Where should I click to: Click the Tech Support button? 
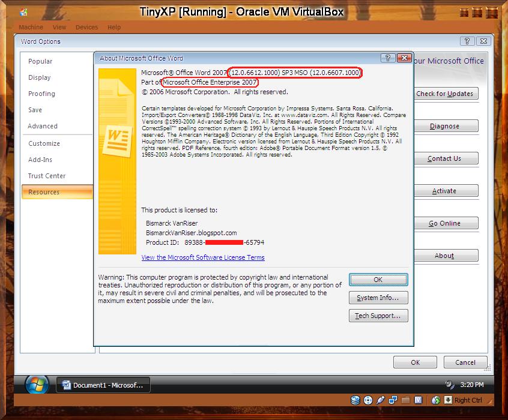pyautogui.click(x=378, y=316)
